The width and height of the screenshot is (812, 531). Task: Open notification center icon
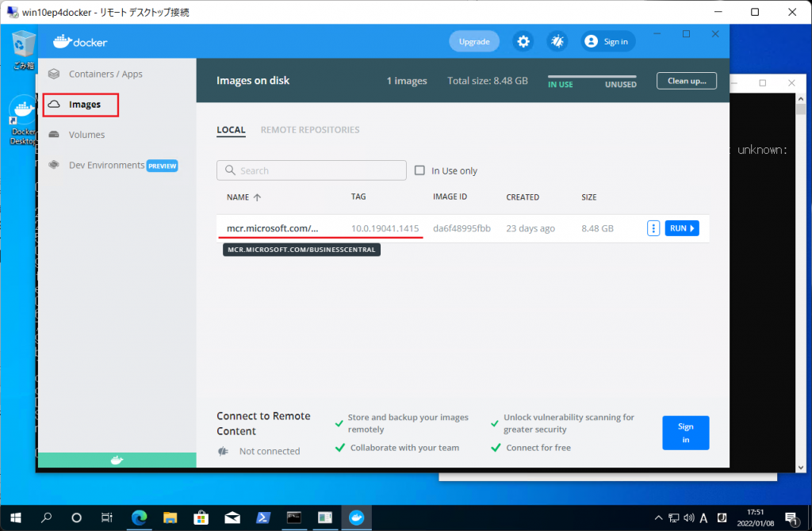(x=791, y=518)
